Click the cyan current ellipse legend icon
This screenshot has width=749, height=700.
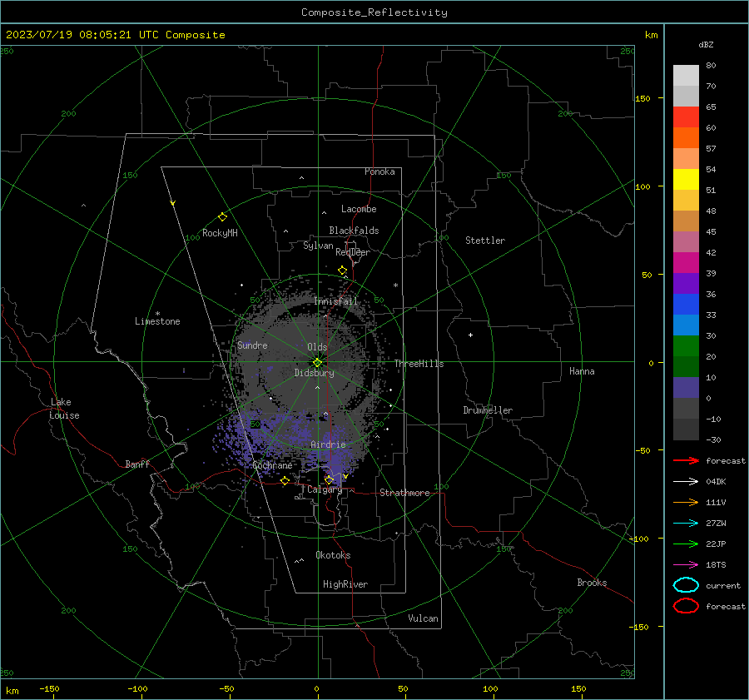point(686,585)
